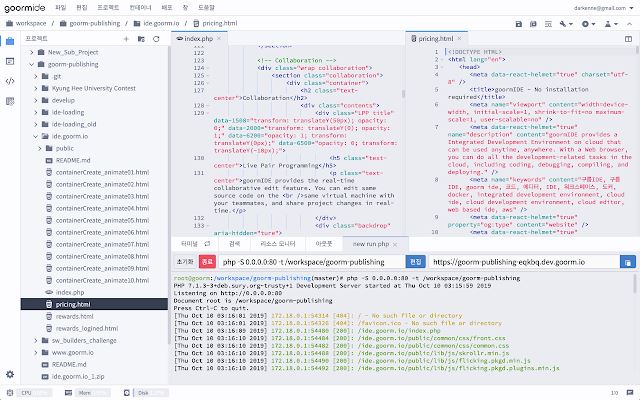Collapse the ide.goorm.io folder
The height and width of the screenshot is (400, 640).
pos(36,136)
